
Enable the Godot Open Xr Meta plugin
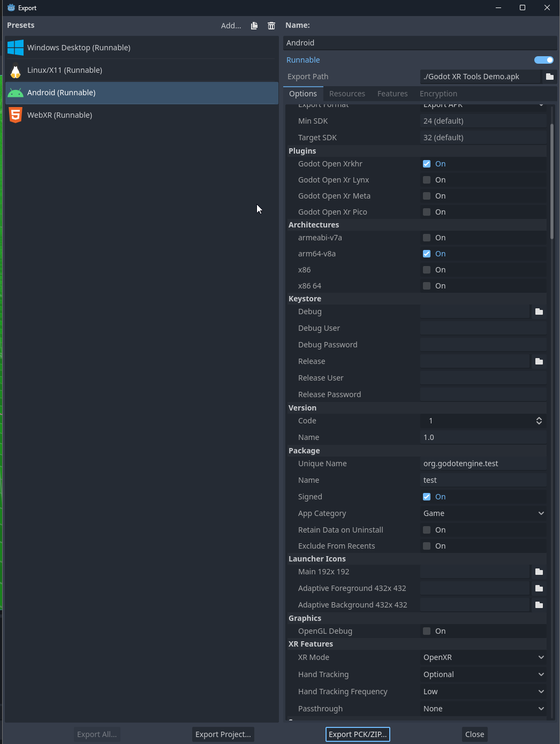pos(427,196)
